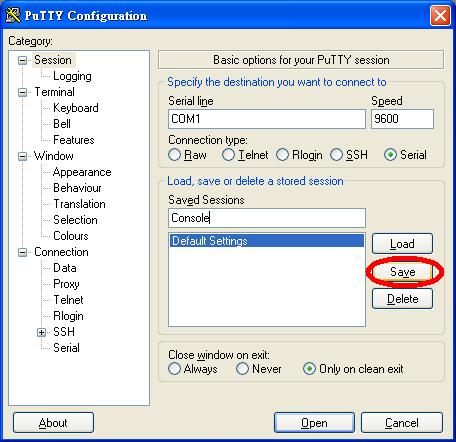Open the Behaviour category
The image size is (456, 442).
77,188
